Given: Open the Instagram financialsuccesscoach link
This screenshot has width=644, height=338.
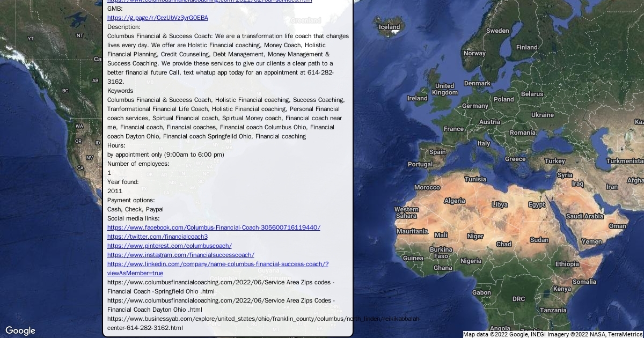Looking at the screenshot, I should point(180,255).
